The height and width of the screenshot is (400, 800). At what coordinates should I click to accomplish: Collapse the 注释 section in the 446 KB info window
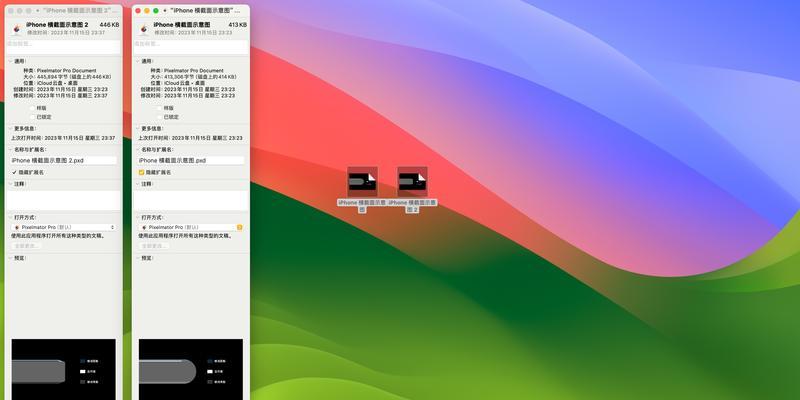pyautogui.click(x=10, y=184)
